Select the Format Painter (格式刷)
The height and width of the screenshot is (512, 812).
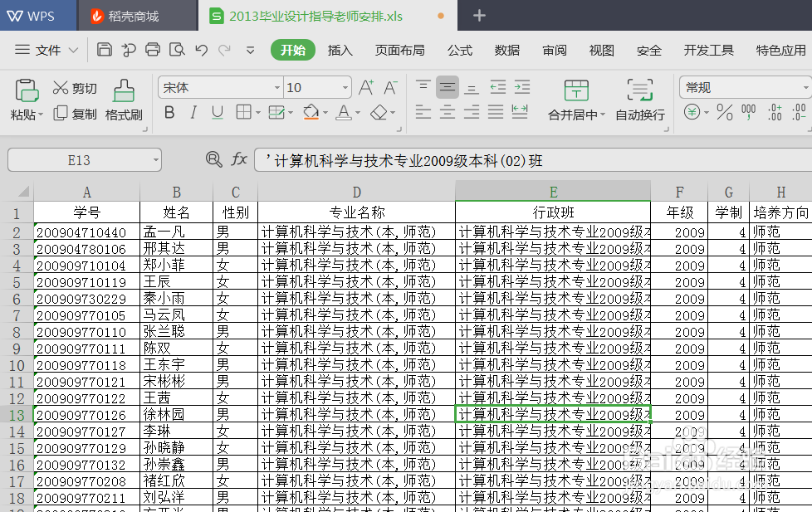pyautogui.click(x=124, y=100)
